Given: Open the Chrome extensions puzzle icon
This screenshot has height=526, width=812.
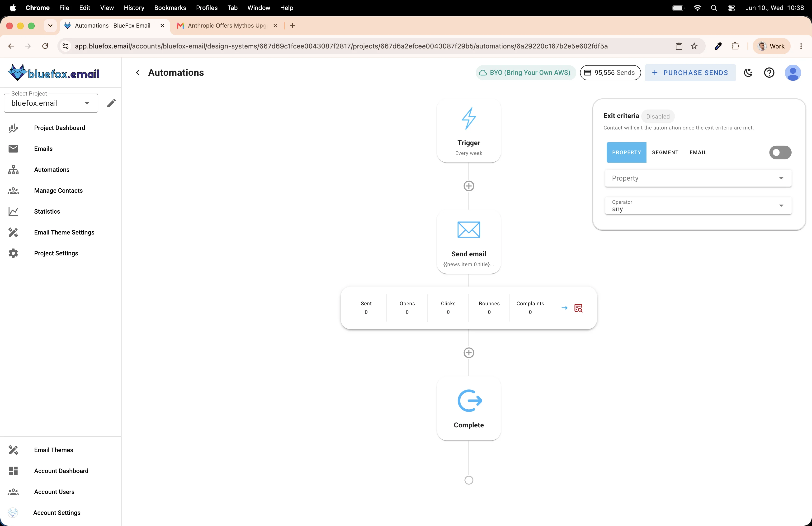Looking at the screenshot, I should point(735,46).
